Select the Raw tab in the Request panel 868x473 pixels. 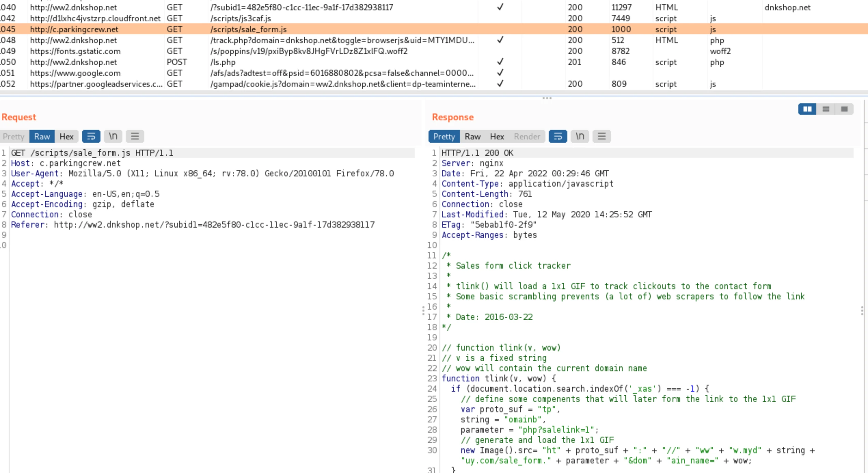coord(42,136)
